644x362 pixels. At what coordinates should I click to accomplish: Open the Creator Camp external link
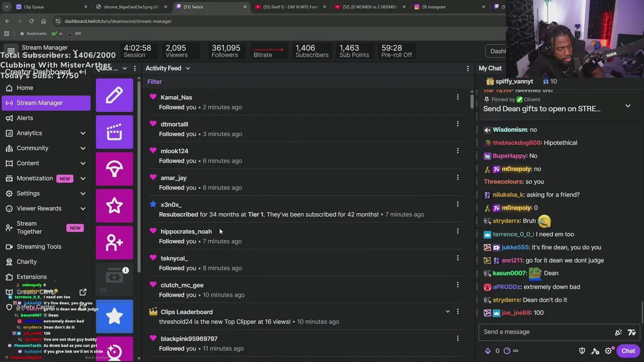(83, 292)
